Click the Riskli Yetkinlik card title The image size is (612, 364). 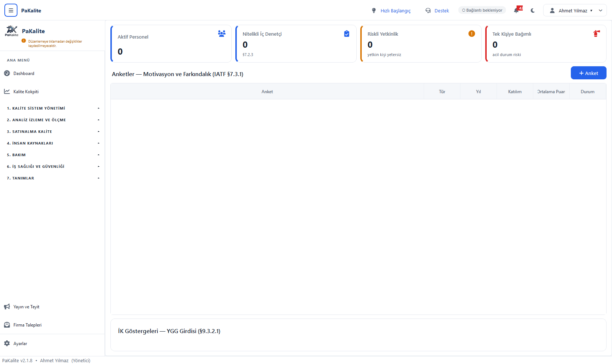[x=382, y=34]
